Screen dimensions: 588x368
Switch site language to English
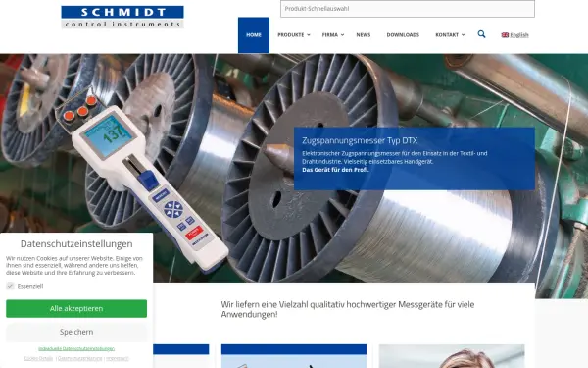point(519,35)
